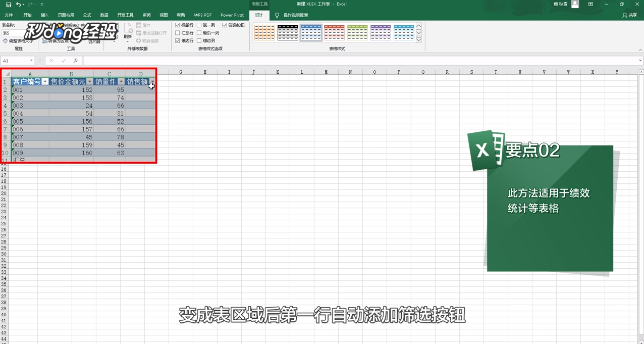Move to previous row of table styles
The image size is (644, 344).
click(419, 26)
